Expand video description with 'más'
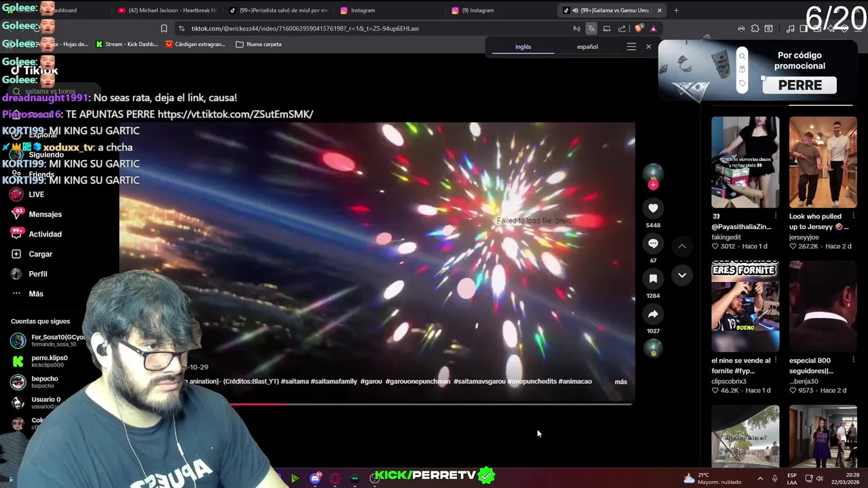 point(620,382)
